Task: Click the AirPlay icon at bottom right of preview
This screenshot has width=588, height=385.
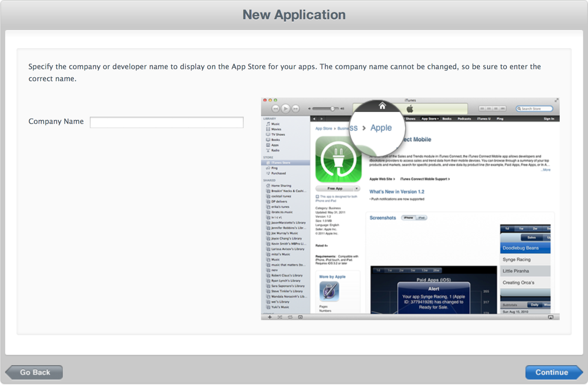Action: 551,317
